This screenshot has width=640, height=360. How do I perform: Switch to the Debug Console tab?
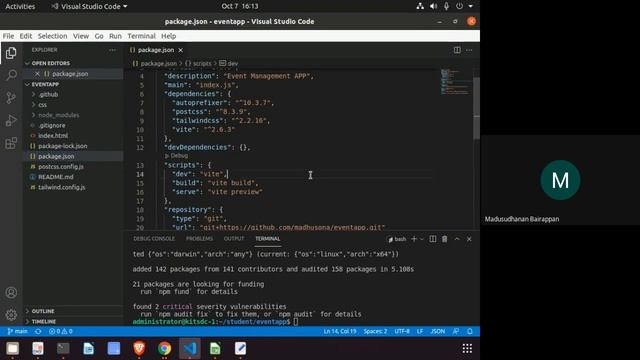[154, 239]
